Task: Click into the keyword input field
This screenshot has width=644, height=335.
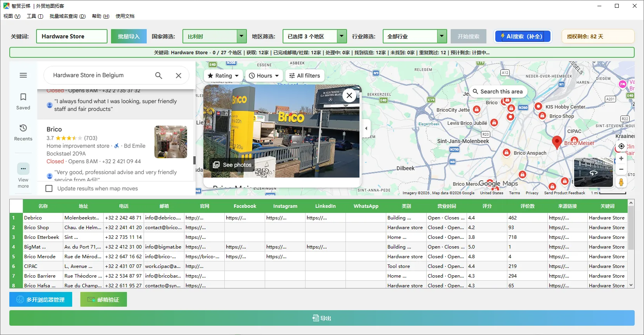Action: tap(72, 36)
